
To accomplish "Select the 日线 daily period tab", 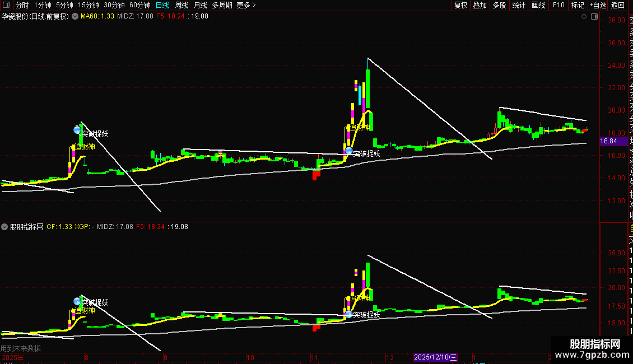I will (x=162, y=5).
